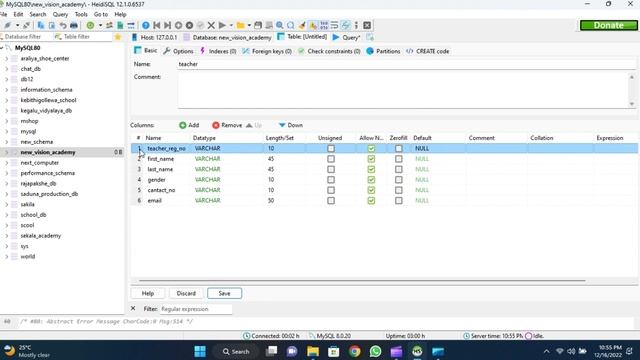Expand the araliya_shoe_center database node
Image resolution: width=640 pixels, height=360 pixels.
[7, 58]
